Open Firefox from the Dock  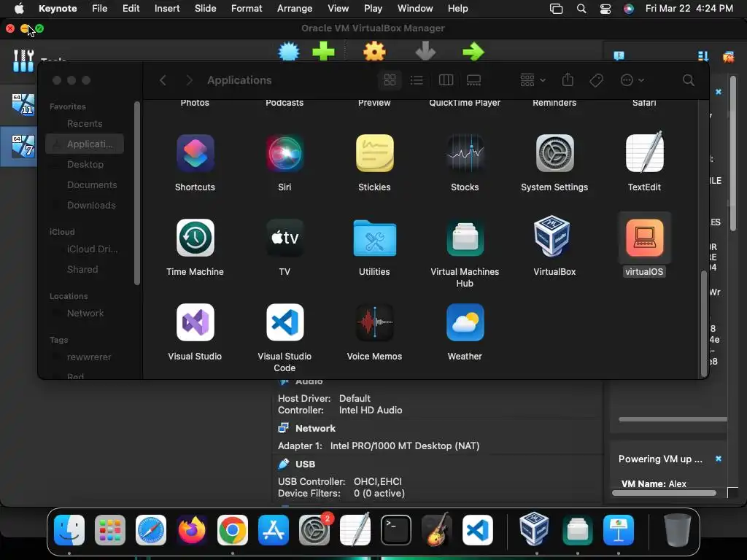[x=192, y=530]
